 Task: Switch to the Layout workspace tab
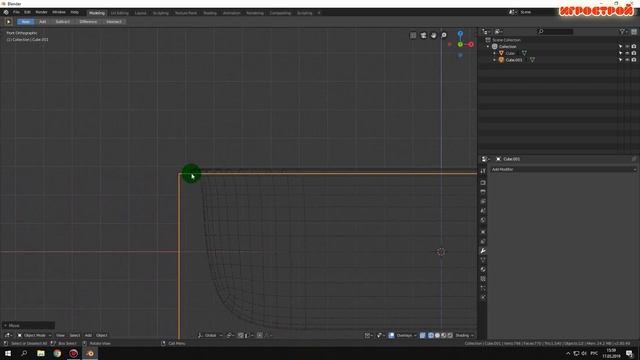140,13
